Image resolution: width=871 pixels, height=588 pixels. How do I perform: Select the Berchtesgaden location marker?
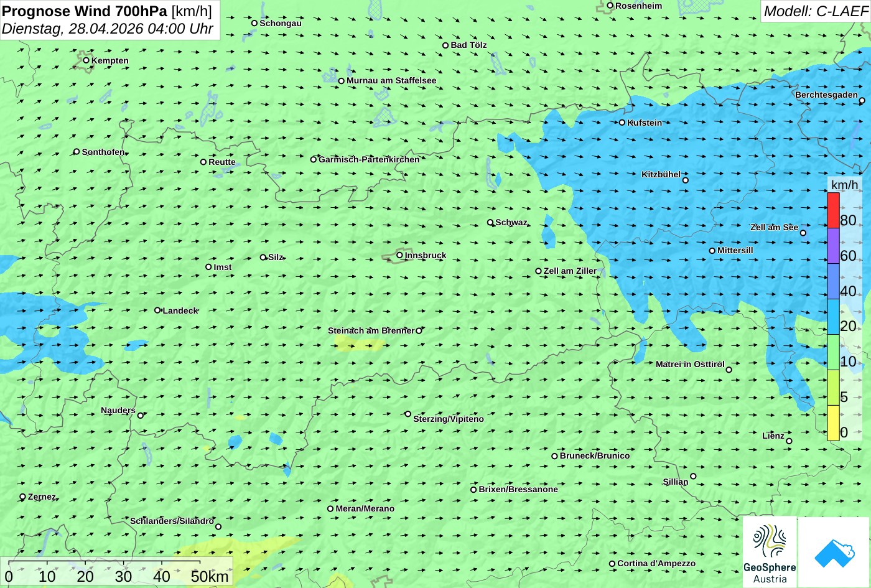pyautogui.click(x=862, y=100)
